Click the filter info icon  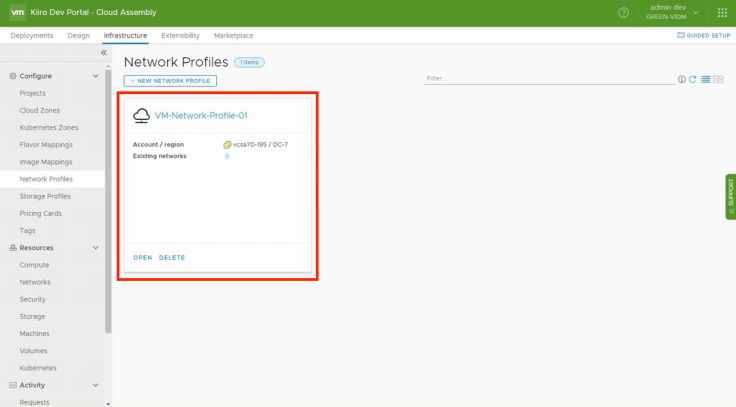682,79
